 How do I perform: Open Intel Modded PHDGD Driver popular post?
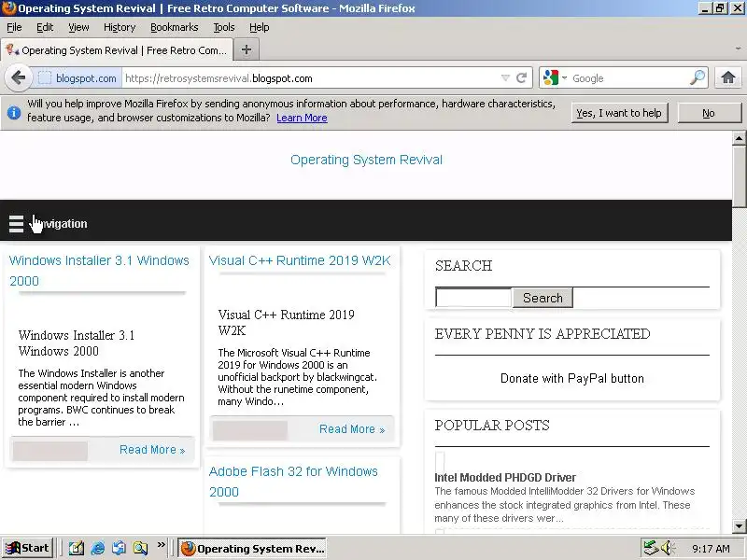coord(505,477)
